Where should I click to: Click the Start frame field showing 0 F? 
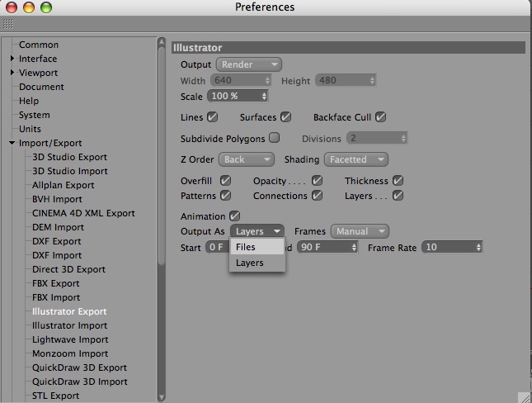tap(217, 247)
